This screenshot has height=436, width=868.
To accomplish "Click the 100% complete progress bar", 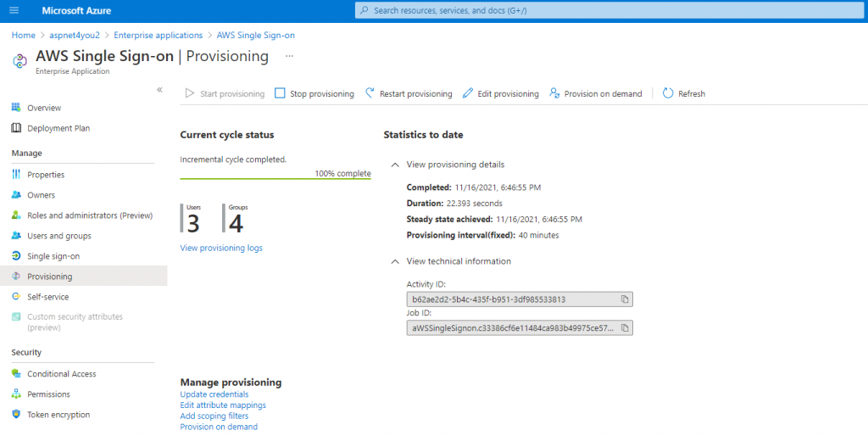I will (275, 179).
